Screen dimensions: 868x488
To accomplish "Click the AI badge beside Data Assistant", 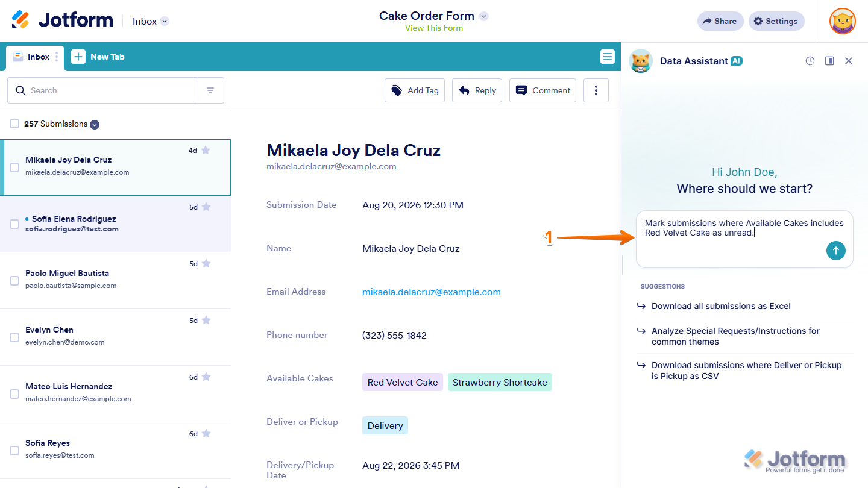I will pos(737,61).
